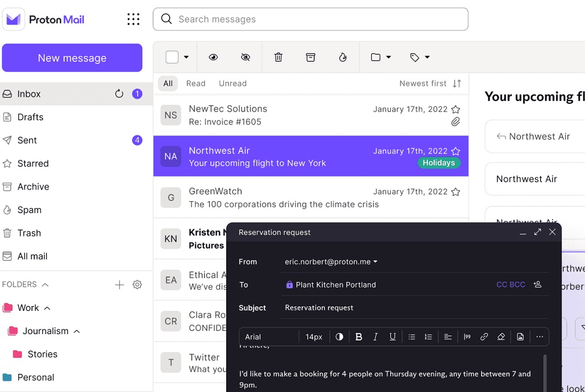Screen dimensions: 585x392
Task: Click the attachment paperclip on NewTec Solutions email
Action: pos(455,122)
